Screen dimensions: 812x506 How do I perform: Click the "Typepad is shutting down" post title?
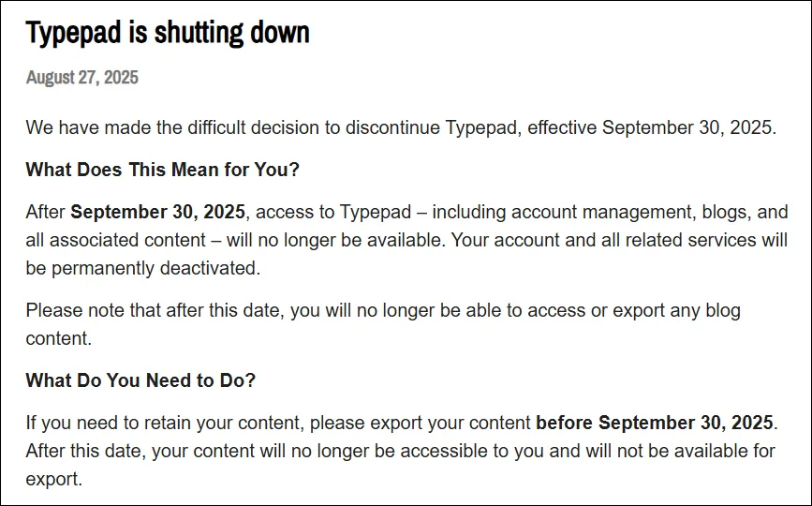168,33
